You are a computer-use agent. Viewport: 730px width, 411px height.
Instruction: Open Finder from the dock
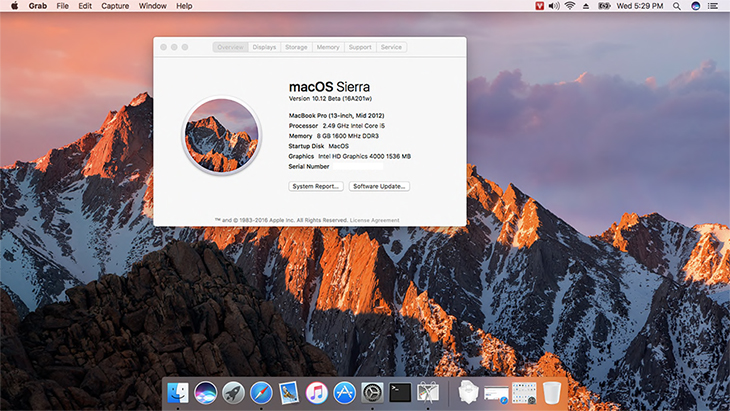pos(178,393)
